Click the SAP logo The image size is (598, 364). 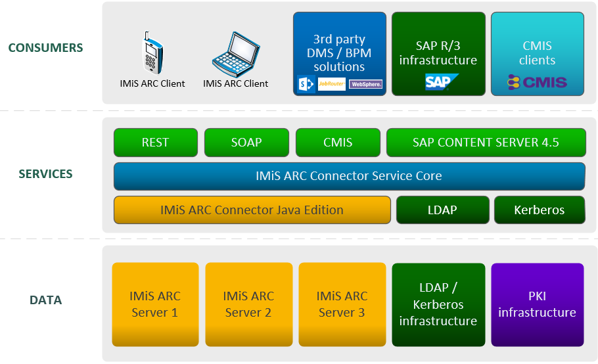(x=441, y=81)
